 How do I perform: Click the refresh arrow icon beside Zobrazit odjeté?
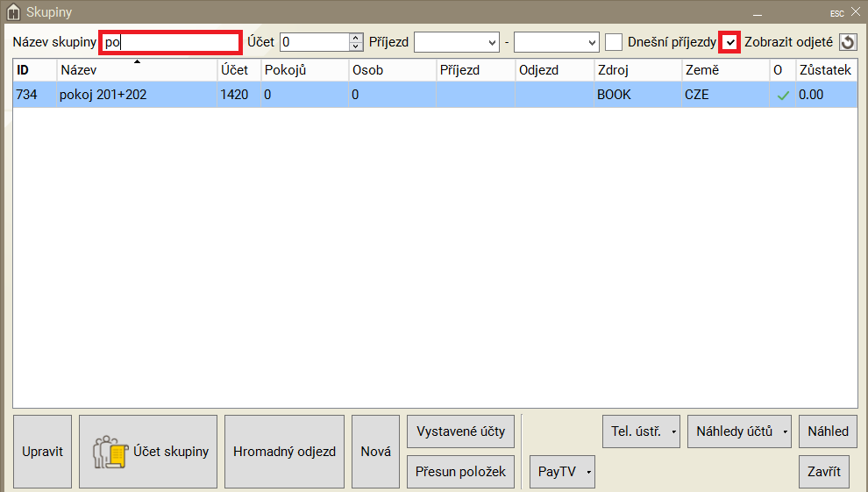coord(847,42)
